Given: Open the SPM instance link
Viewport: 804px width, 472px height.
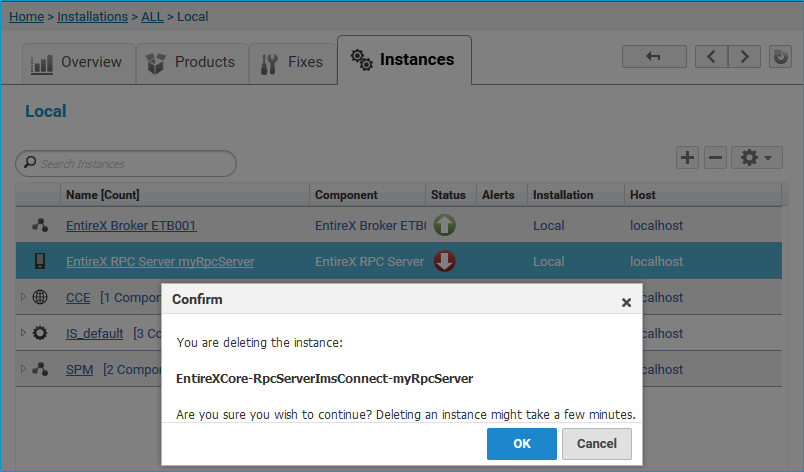Looking at the screenshot, I should (x=79, y=370).
